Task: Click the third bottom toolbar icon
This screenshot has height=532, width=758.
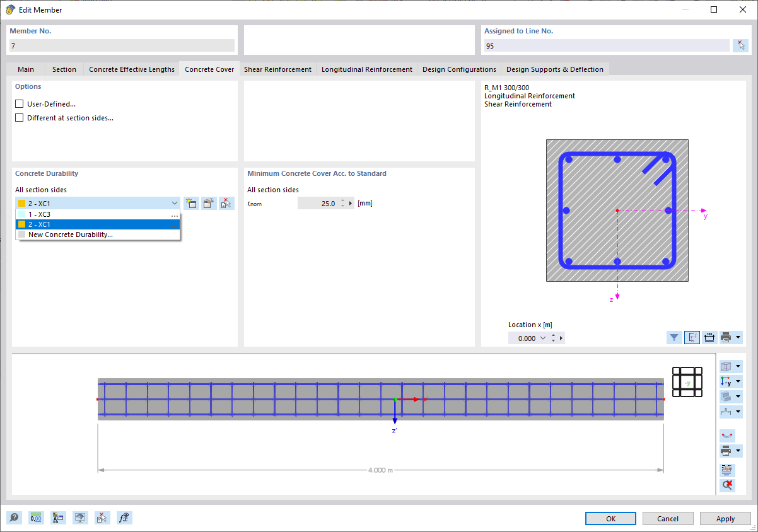Action: (58, 518)
